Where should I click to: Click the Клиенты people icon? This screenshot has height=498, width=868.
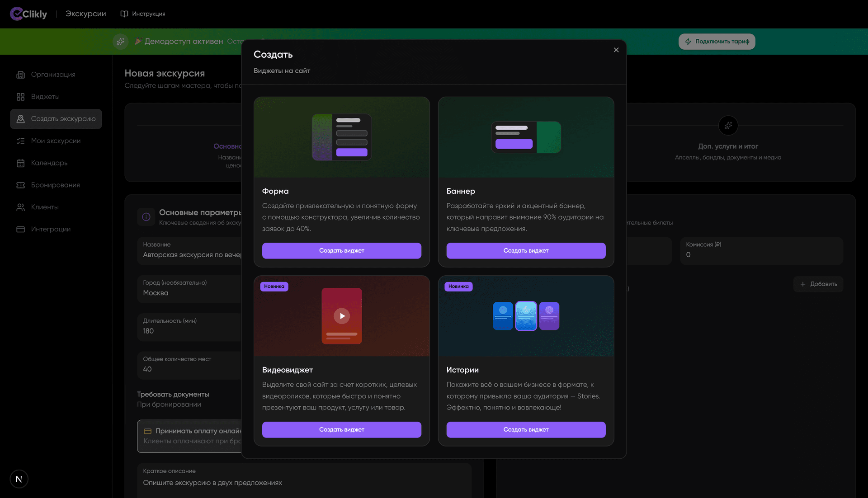20,207
